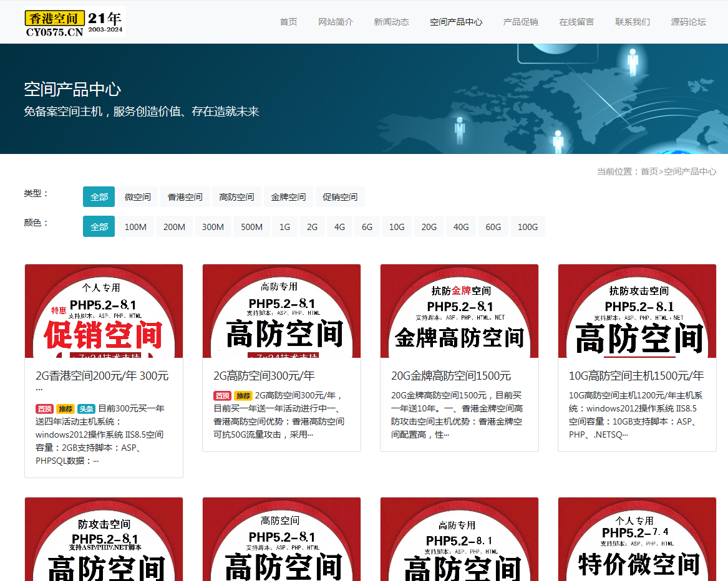
Task: Choose the 60G size filter
Action: (493, 226)
